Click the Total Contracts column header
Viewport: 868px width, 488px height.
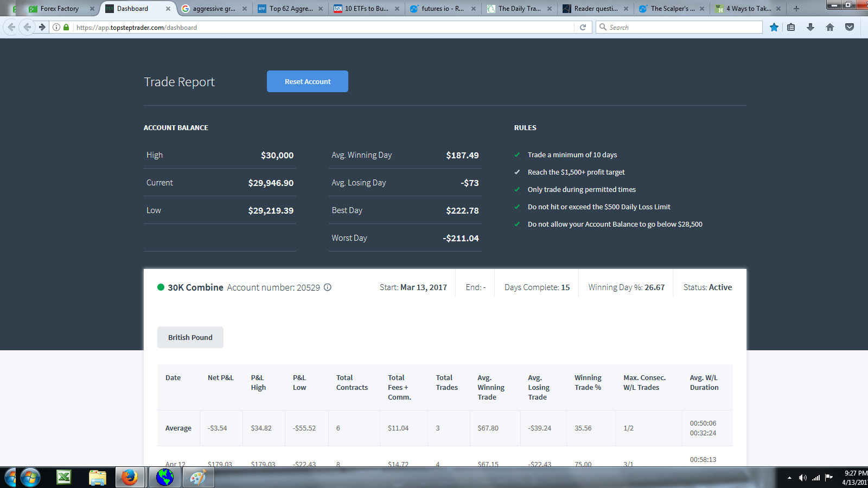click(352, 383)
